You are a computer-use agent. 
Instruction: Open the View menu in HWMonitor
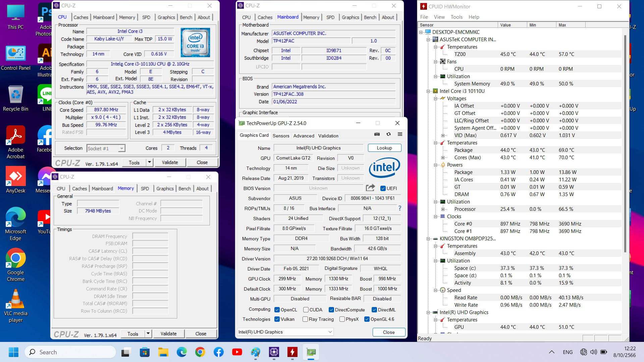coord(439,17)
